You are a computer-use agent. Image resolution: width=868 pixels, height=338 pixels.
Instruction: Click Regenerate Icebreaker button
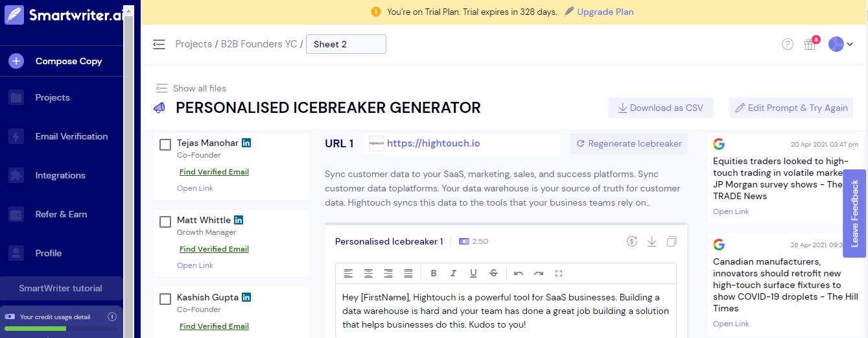click(x=629, y=143)
